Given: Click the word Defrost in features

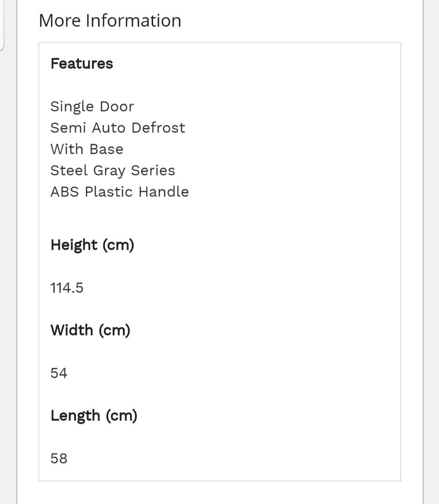Looking at the screenshot, I should pyautogui.click(x=158, y=127).
